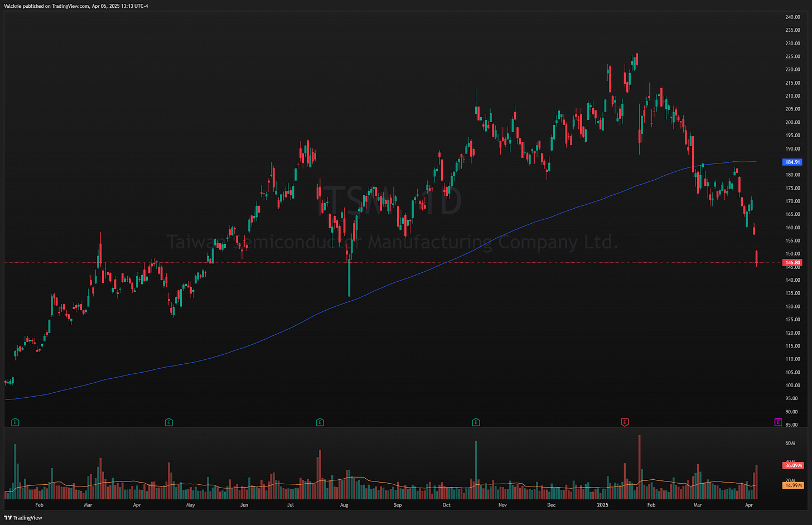Click the Dec label on time axis
The height and width of the screenshot is (525, 812).
[551, 505]
